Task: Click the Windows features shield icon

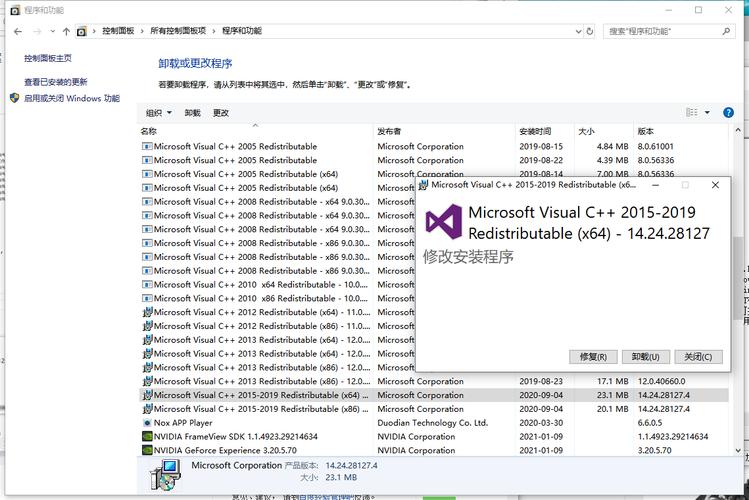Action: tap(14, 98)
